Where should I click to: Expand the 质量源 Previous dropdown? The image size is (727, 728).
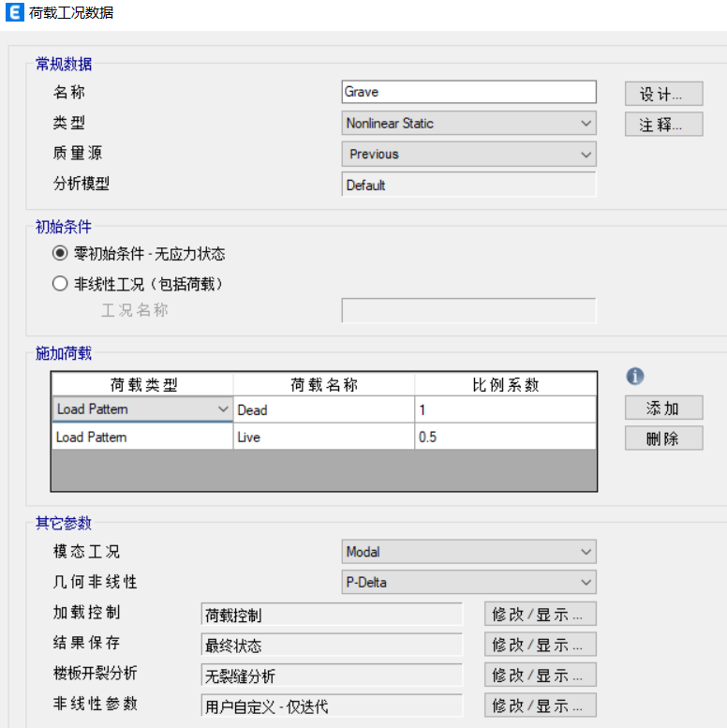tap(469, 154)
